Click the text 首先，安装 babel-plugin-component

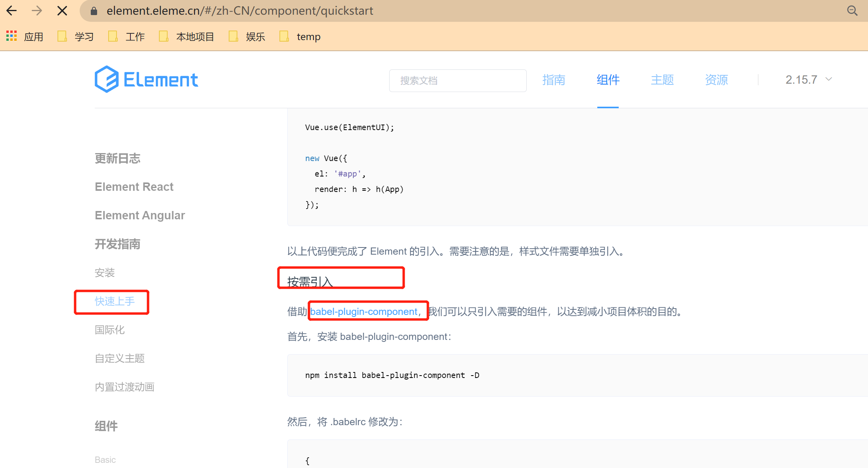tap(369, 337)
